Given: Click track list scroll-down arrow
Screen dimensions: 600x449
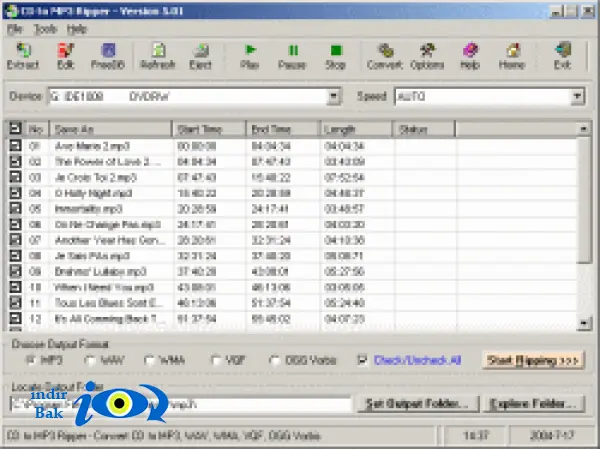Looking at the screenshot, I should click(x=584, y=323).
